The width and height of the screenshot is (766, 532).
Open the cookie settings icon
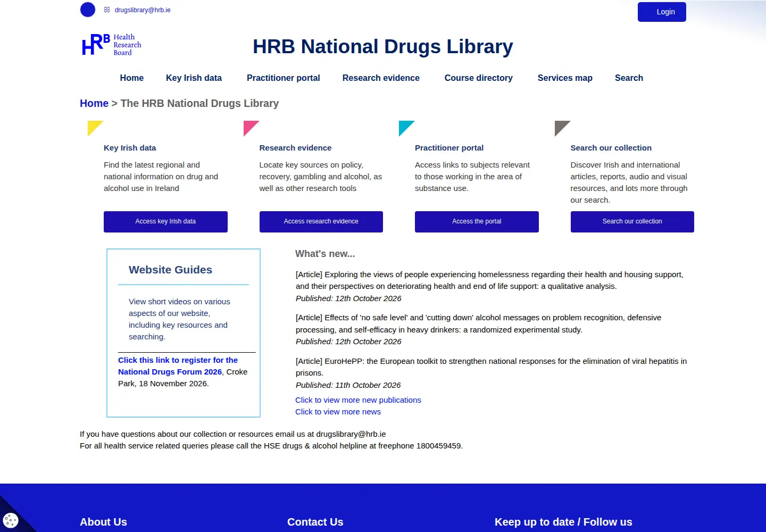tap(11, 520)
